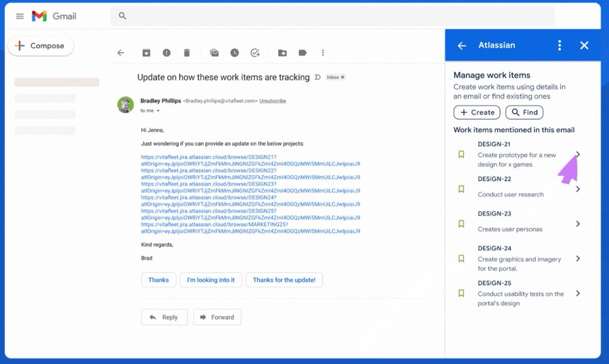Open the MARKETING25 Jira link in the email

click(x=251, y=228)
